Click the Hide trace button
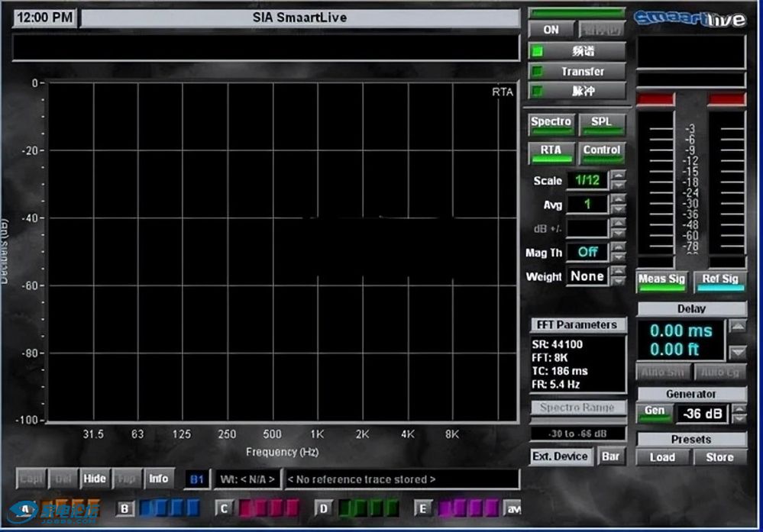 95,479
